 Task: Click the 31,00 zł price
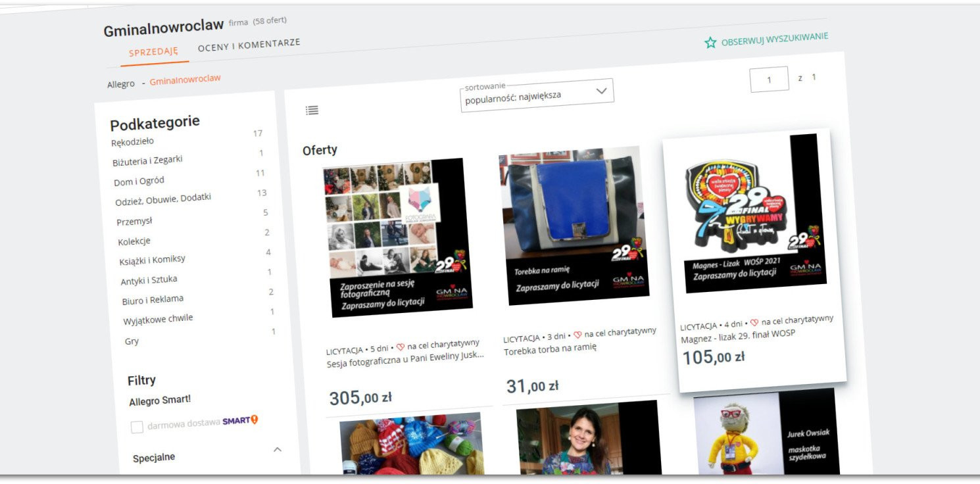click(532, 386)
